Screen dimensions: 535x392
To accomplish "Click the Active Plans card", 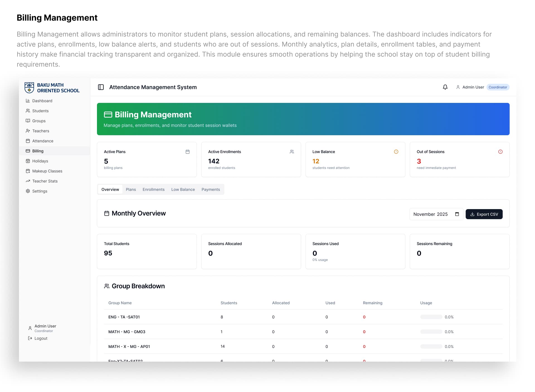I will click(x=147, y=159).
